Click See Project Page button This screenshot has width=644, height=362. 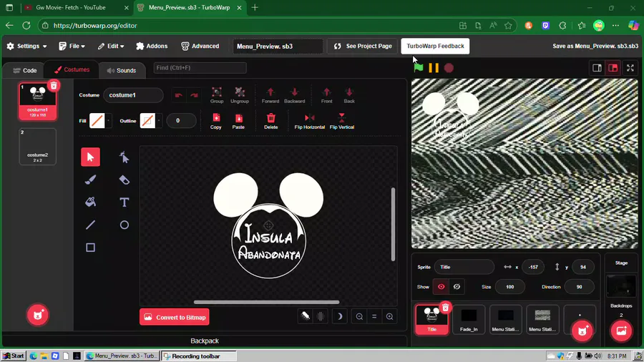(363, 46)
